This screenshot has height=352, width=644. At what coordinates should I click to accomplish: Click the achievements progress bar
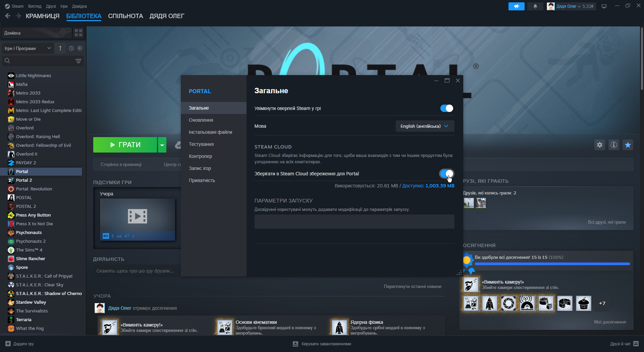click(x=552, y=264)
